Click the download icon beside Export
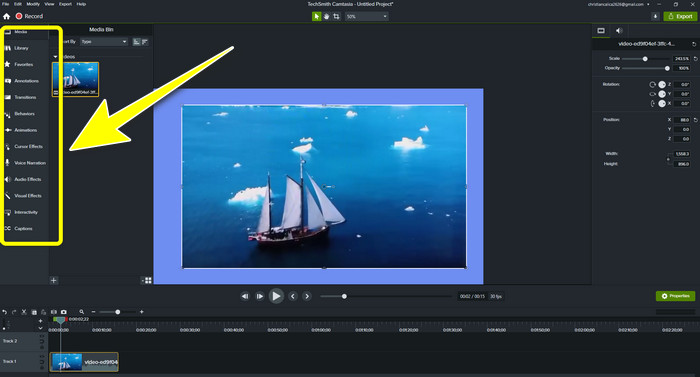This screenshot has width=700, height=377. [655, 16]
